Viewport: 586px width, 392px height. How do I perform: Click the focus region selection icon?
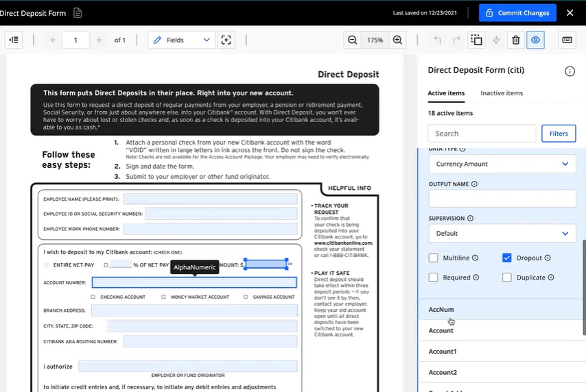[226, 40]
